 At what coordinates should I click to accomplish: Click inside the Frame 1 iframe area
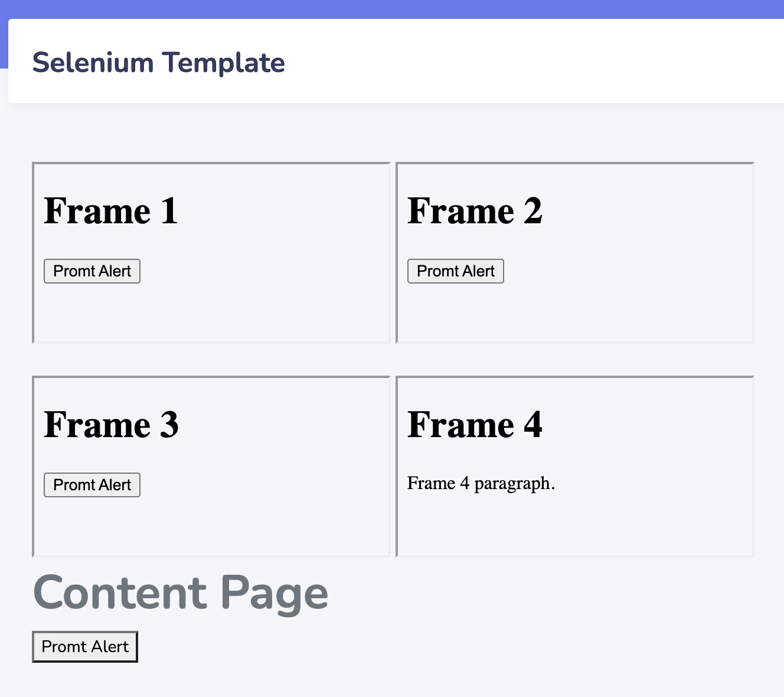(236, 313)
